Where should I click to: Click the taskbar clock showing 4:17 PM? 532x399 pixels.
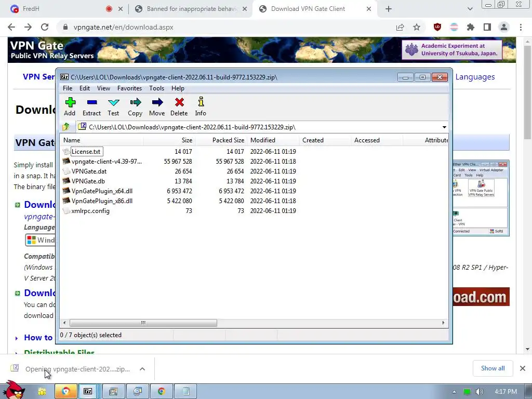click(506, 392)
